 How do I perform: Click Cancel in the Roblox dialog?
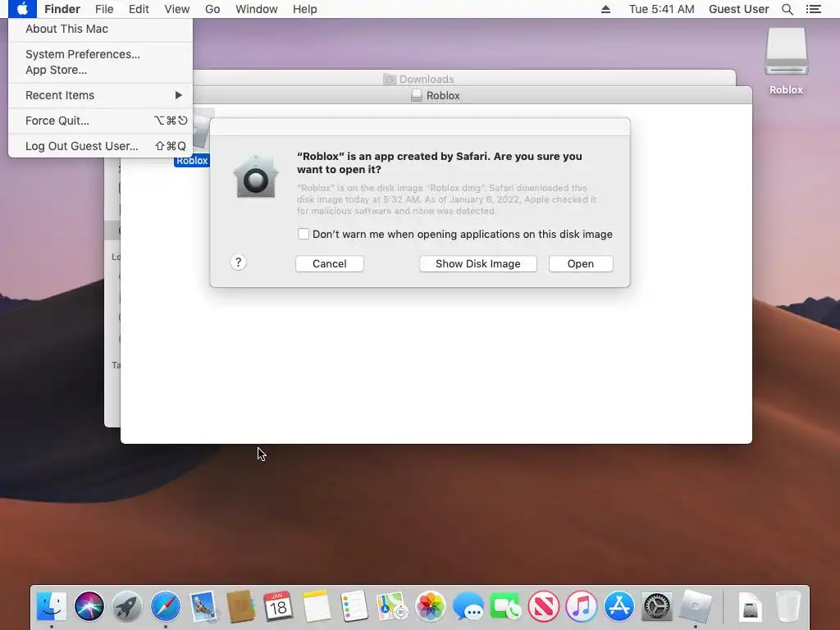(x=330, y=263)
